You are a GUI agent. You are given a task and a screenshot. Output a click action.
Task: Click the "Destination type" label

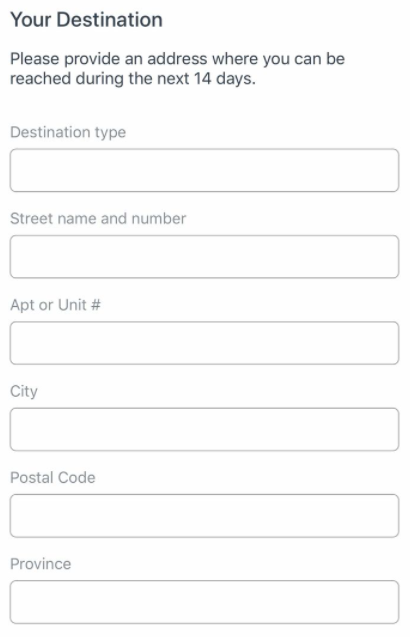pyautogui.click(x=68, y=132)
